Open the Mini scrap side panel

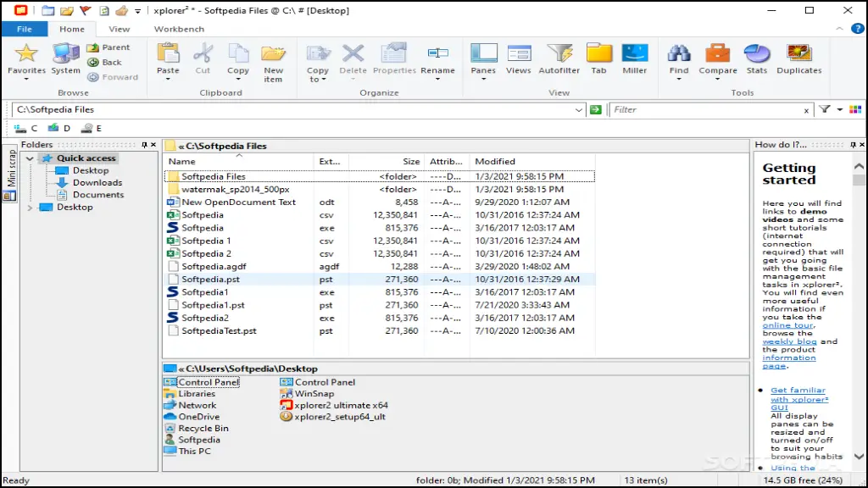pos(10,175)
